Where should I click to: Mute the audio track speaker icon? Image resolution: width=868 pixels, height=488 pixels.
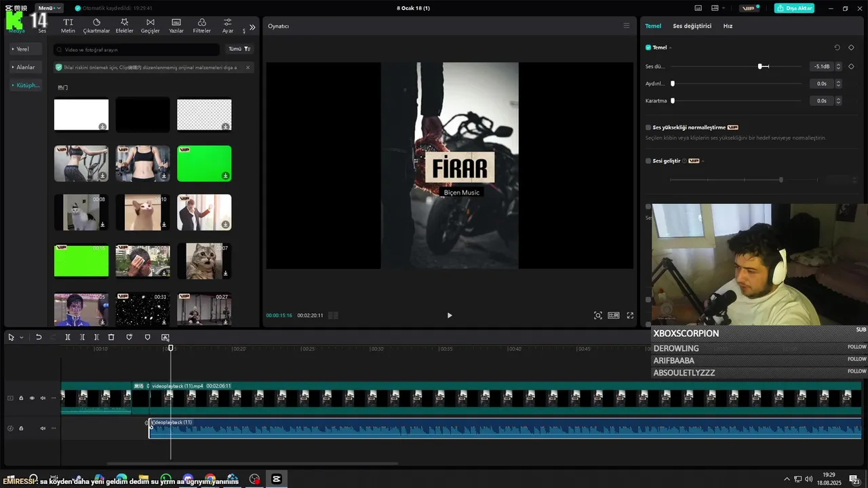[x=43, y=428]
